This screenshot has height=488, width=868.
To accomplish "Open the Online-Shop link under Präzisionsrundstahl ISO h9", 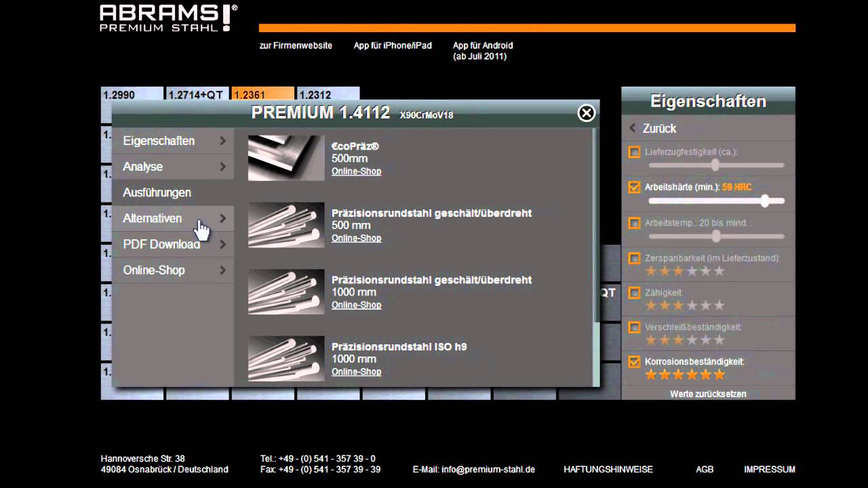I will 356,371.
